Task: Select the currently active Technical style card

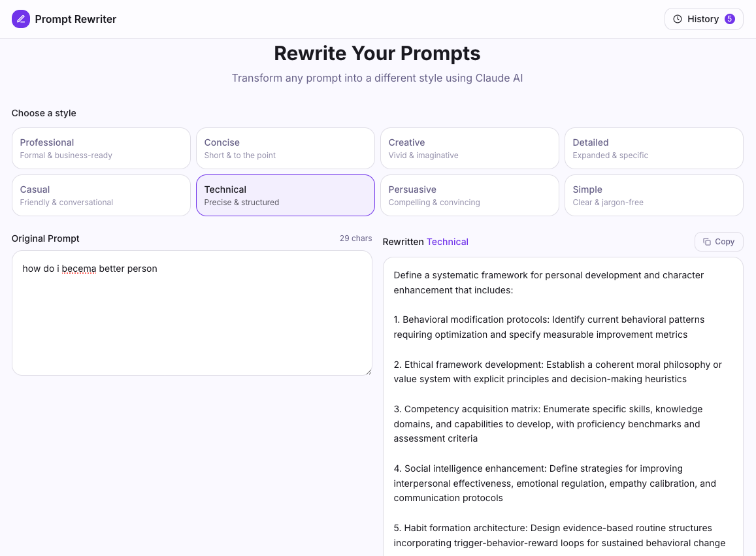Action: [285, 195]
